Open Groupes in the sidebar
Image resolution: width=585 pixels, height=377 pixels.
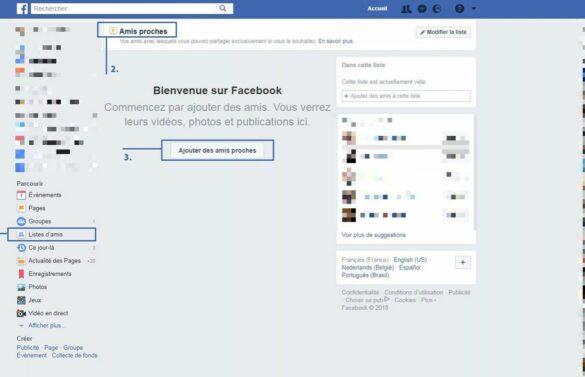point(40,221)
